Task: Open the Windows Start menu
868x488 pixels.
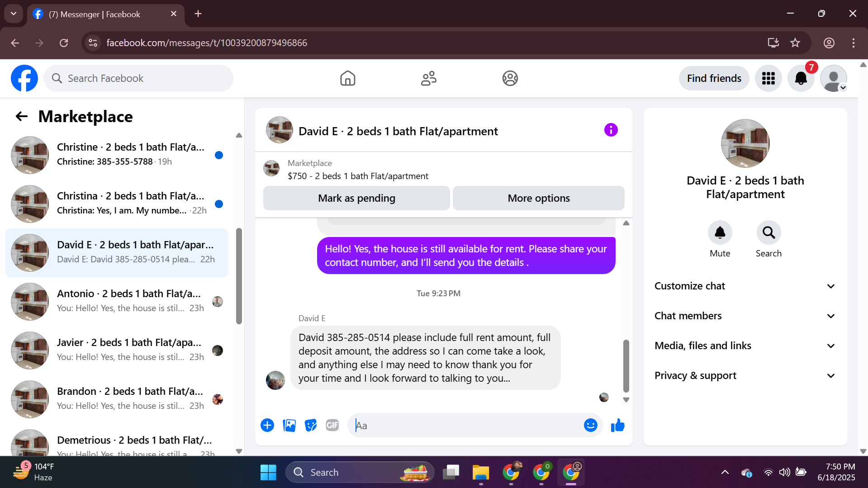Action: point(268,472)
